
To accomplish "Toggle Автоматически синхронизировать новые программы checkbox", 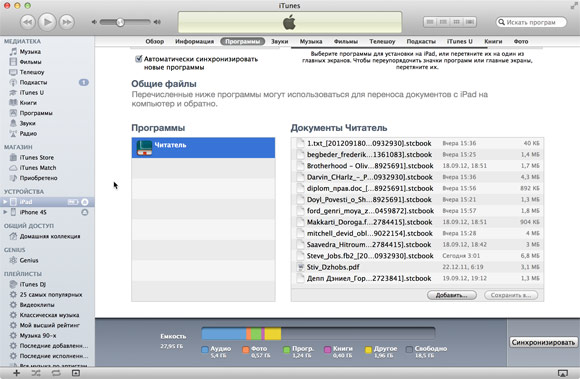I will coord(139,59).
